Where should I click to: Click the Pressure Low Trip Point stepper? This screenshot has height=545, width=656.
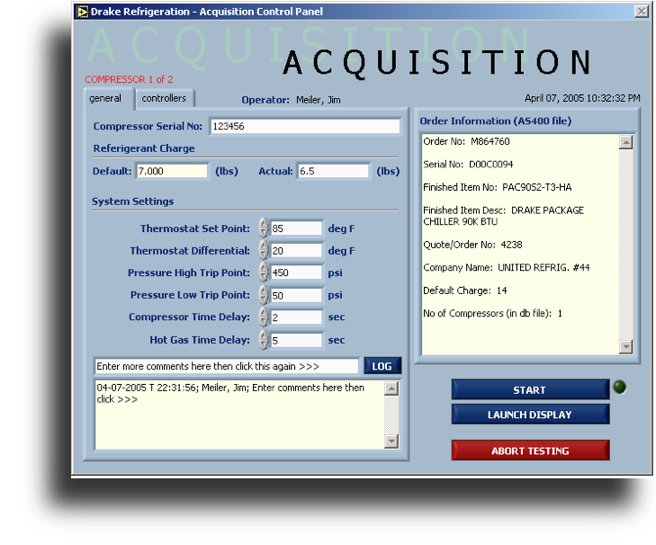[264, 295]
